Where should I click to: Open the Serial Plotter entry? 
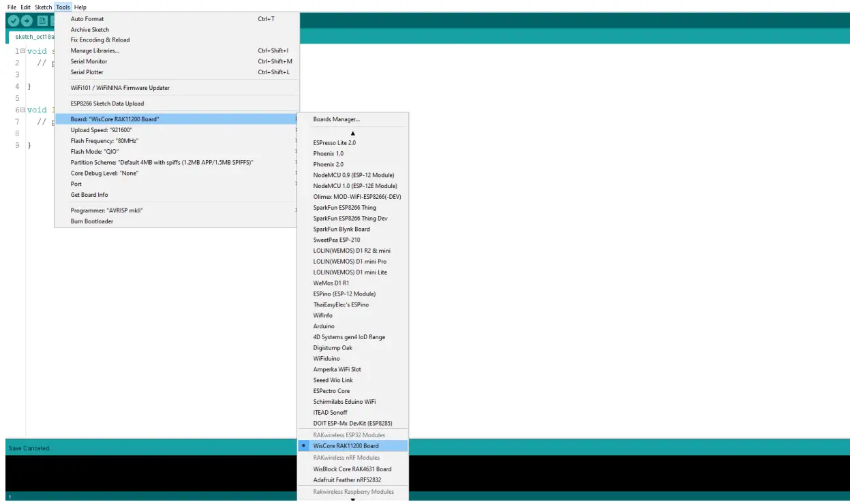177,72
